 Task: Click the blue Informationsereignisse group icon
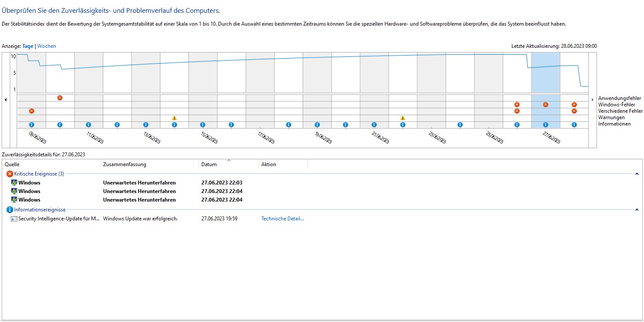pyautogui.click(x=10, y=210)
